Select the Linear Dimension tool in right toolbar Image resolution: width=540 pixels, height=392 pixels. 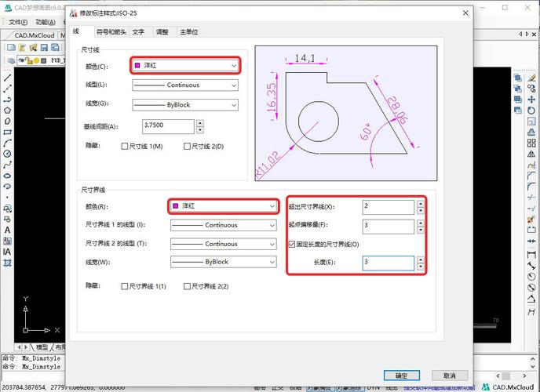click(531, 255)
